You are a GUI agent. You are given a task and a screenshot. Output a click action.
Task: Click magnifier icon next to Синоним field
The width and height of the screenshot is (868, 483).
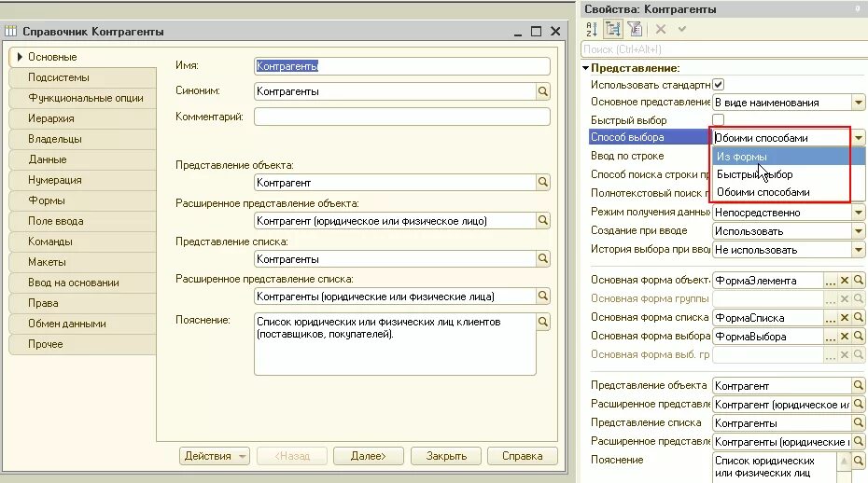click(x=543, y=91)
